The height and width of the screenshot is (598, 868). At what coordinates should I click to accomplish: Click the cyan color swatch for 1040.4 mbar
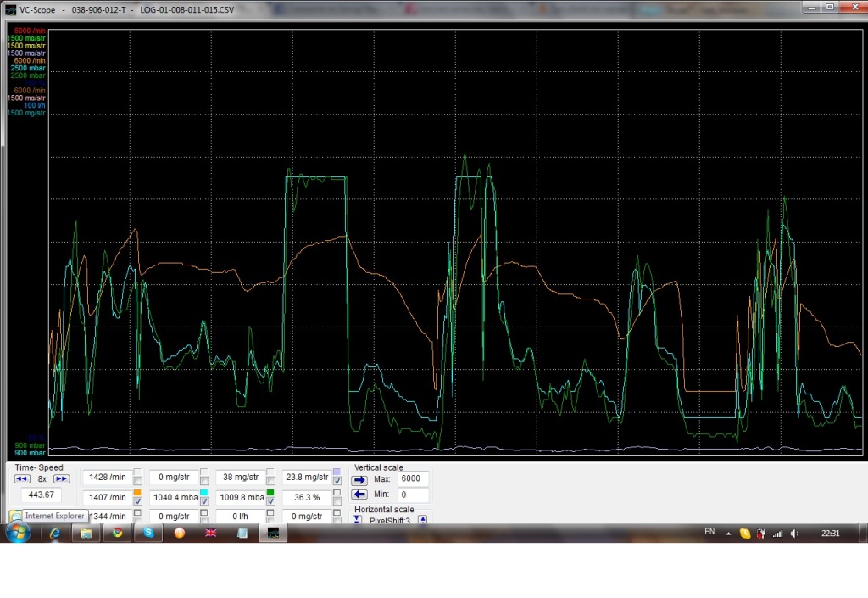pos(203,493)
